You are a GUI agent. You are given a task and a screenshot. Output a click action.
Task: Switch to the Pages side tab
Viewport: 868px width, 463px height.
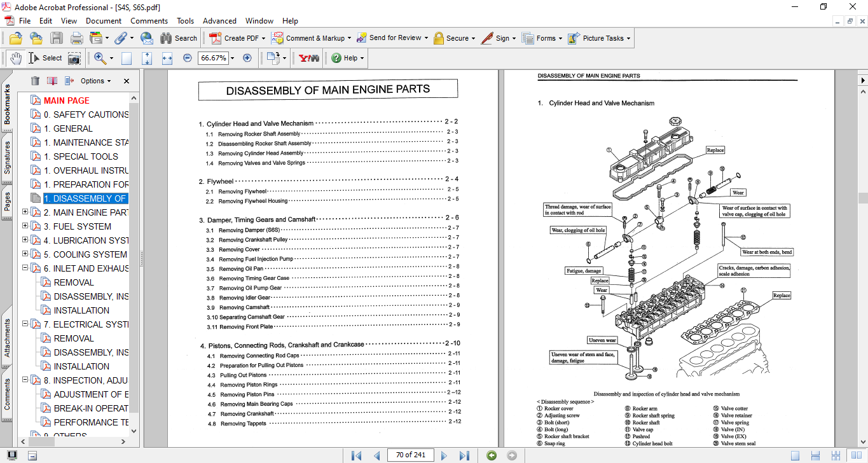7,202
